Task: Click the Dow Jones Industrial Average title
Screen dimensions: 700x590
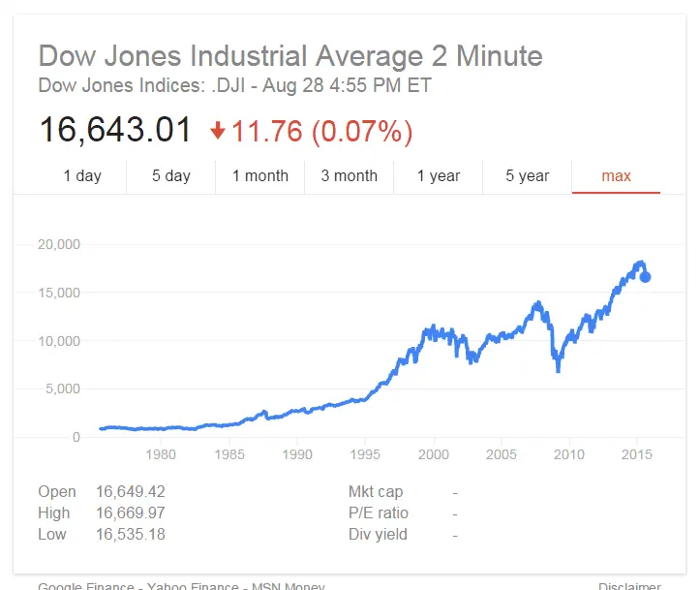Action: coord(290,55)
